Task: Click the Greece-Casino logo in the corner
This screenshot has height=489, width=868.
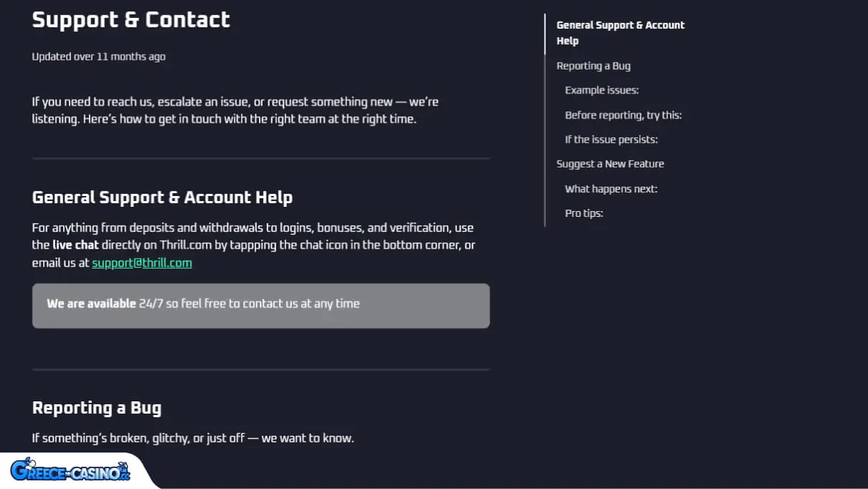Action: 70,470
